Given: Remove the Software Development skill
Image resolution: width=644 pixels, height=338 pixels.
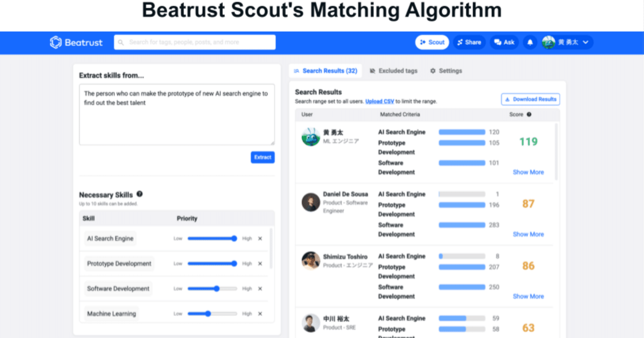Looking at the screenshot, I should point(260,288).
